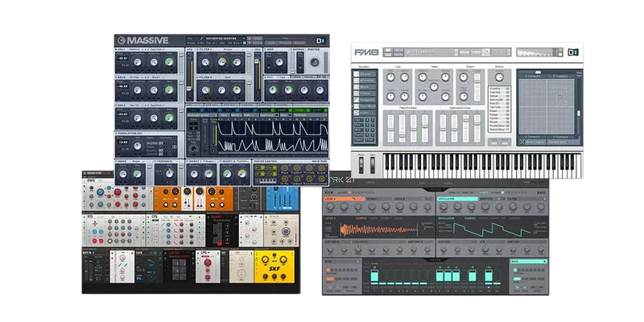Viewport: 644px width, 322px height.
Task: Select Massive's 8 STEP modulation tab
Action: [319, 110]
